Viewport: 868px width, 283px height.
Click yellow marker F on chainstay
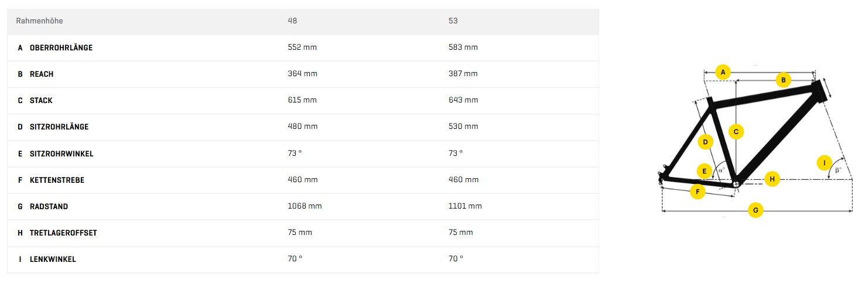point(697,192)
